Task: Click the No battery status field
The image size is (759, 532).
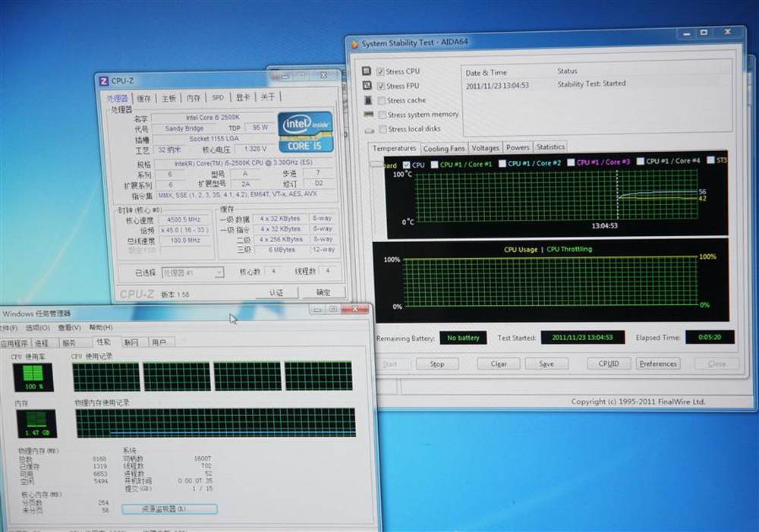Action: click(463, 338)
